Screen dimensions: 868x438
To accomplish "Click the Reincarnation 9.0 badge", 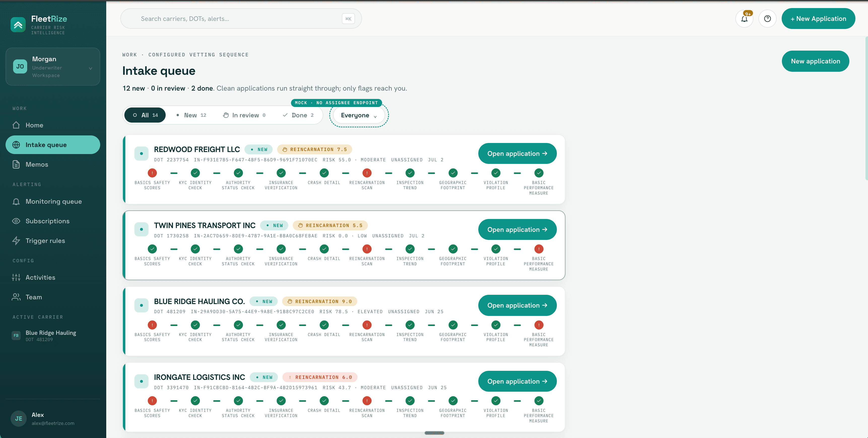I will [319, 302].
